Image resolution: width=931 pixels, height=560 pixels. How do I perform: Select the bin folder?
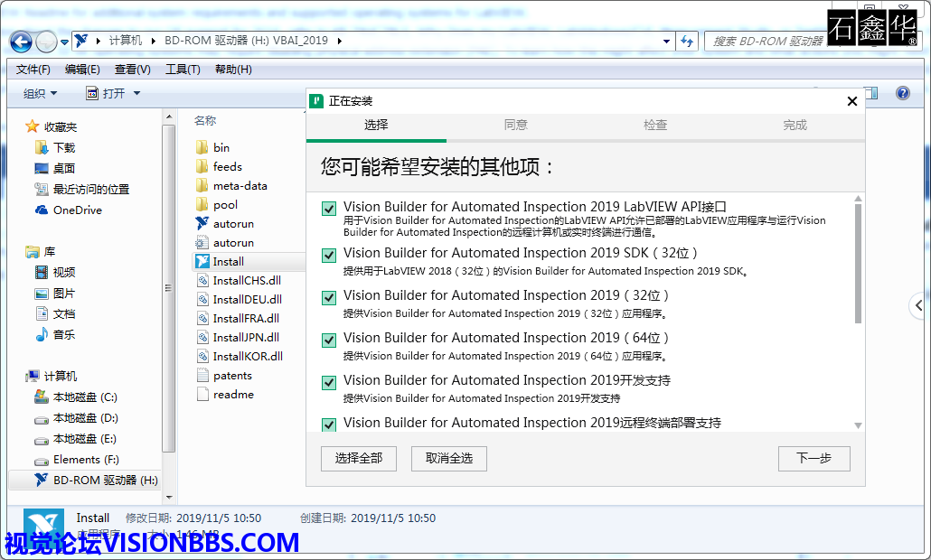click(212, 147)
